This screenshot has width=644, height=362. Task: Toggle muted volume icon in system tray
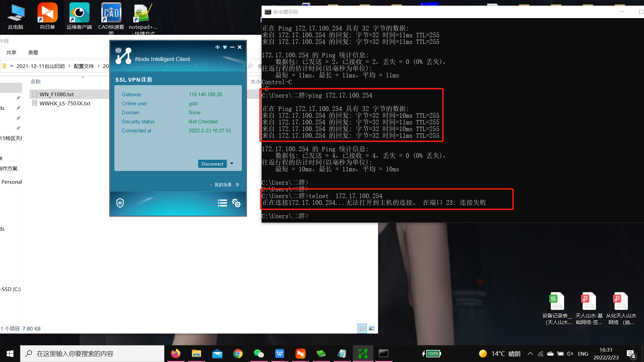point(570,354)
